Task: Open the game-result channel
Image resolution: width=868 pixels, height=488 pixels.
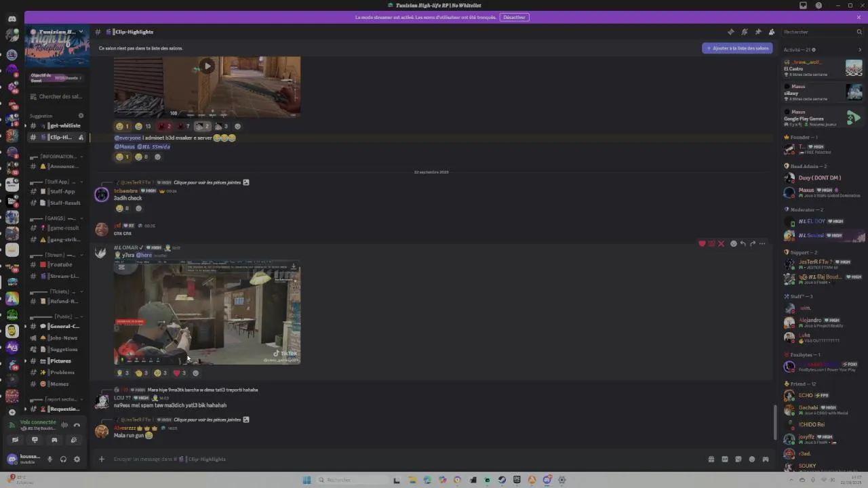Action: pos(57,228)
